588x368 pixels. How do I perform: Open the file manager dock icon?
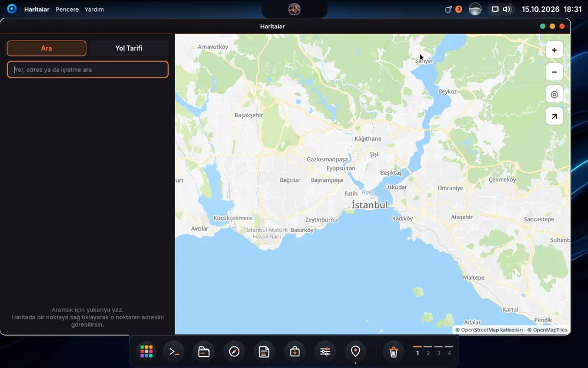(x=204, y=352)
